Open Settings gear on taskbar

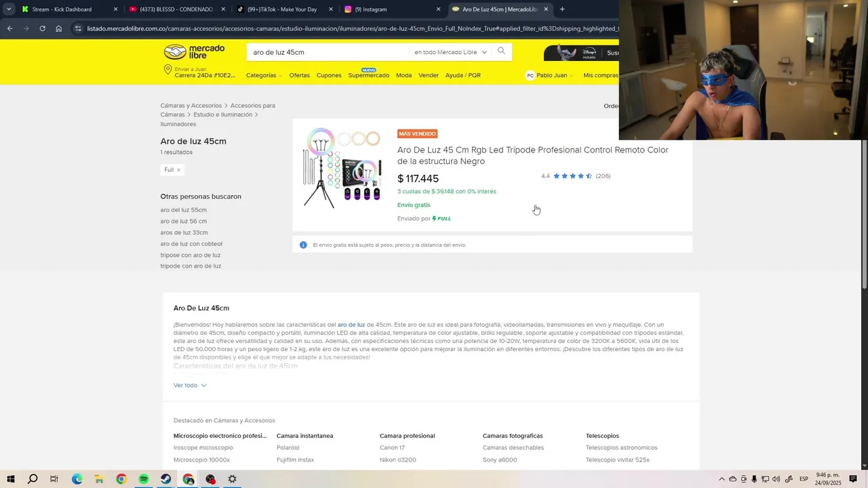[x=232, y=479]
